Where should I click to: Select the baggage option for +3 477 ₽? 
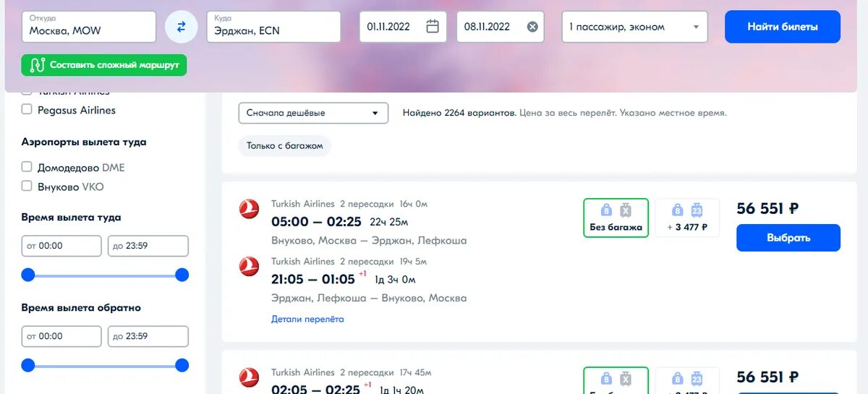tap(687, 218)
